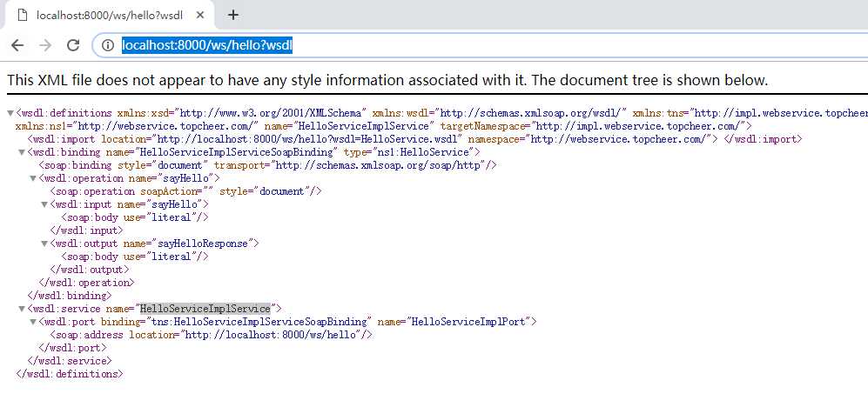Viewport: 868px width, 407px height.
Task: Click the targetNamespace attribute value
Action: coord(636,126)
